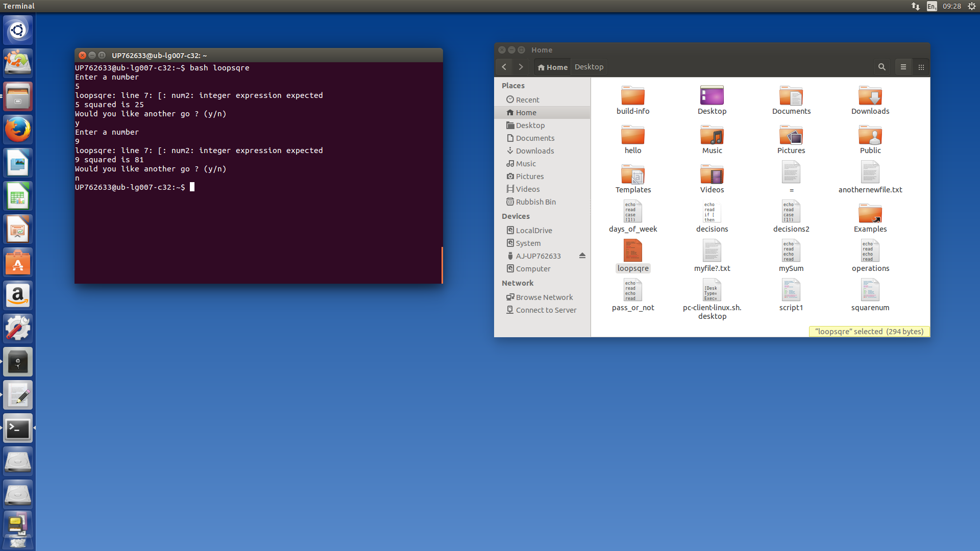Select the Public folder
The image size is (980, 551).
pos(870,139)
